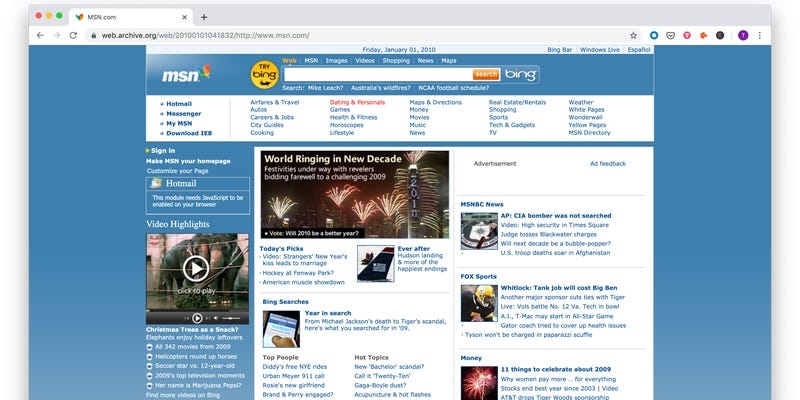Click the Ad feedback link
Viewport: 800px width, 400px height.
point(608,164)
